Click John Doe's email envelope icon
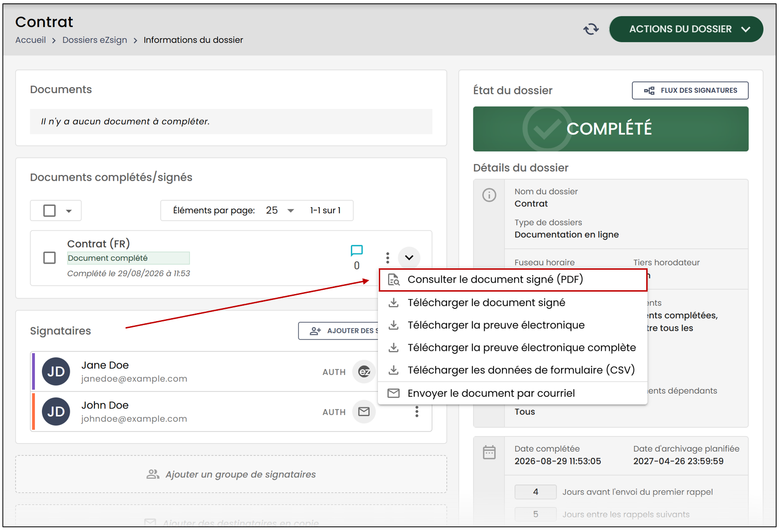 point(364,412)
